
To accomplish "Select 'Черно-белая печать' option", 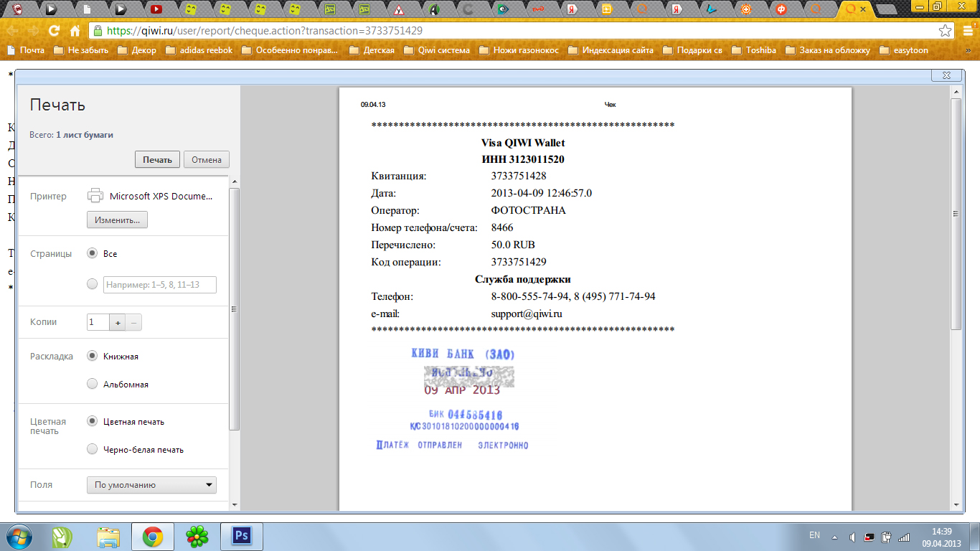I will (x=92, y=449).
